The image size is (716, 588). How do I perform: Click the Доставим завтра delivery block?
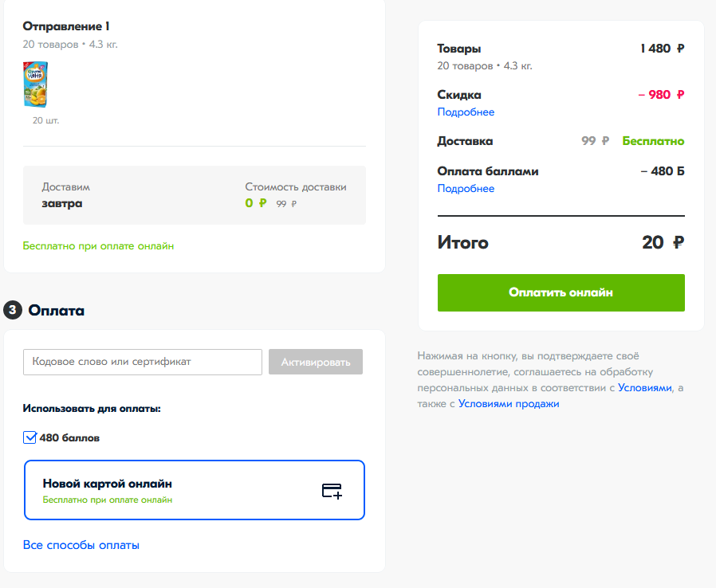point(195,195)
